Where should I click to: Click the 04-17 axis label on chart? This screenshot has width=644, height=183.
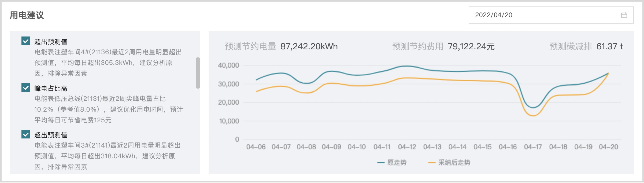pos(533,147)
